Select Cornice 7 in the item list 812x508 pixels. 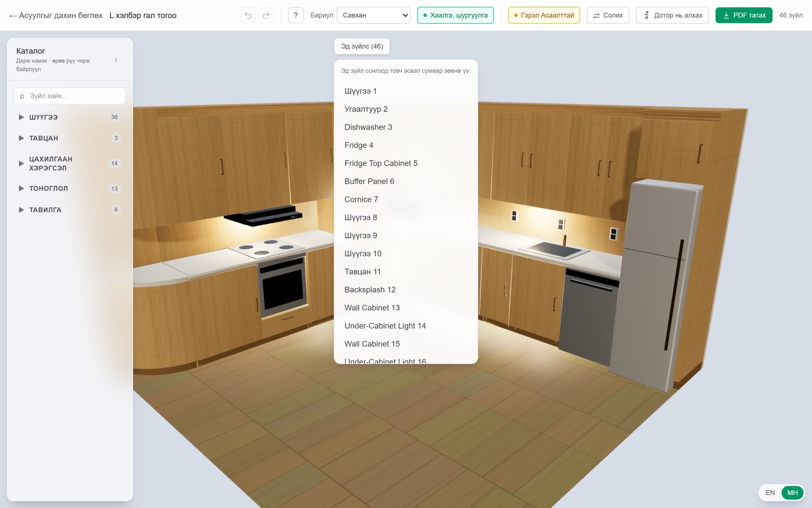pyautogui.click(x=406, y=200)
